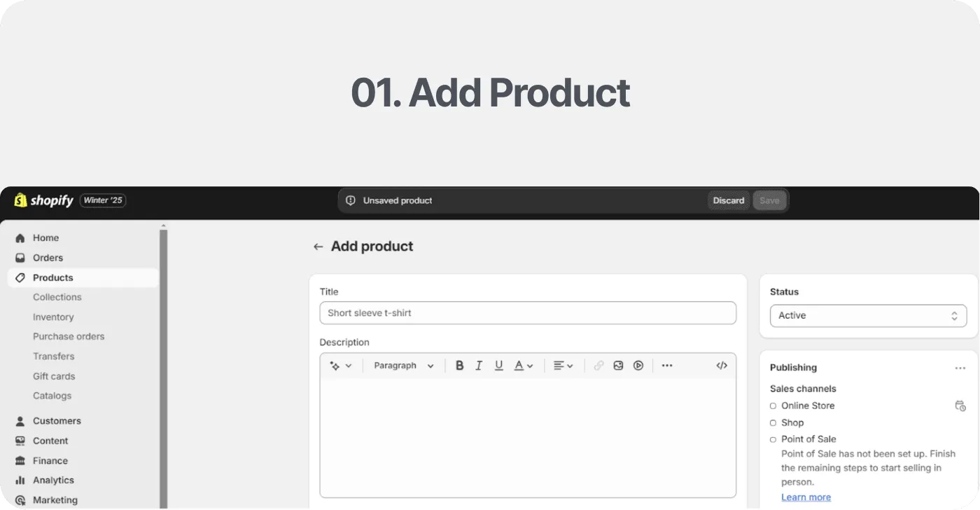Expand the Paragraph style dropdown
Screen dimensions: 980x510
[403, 365]
